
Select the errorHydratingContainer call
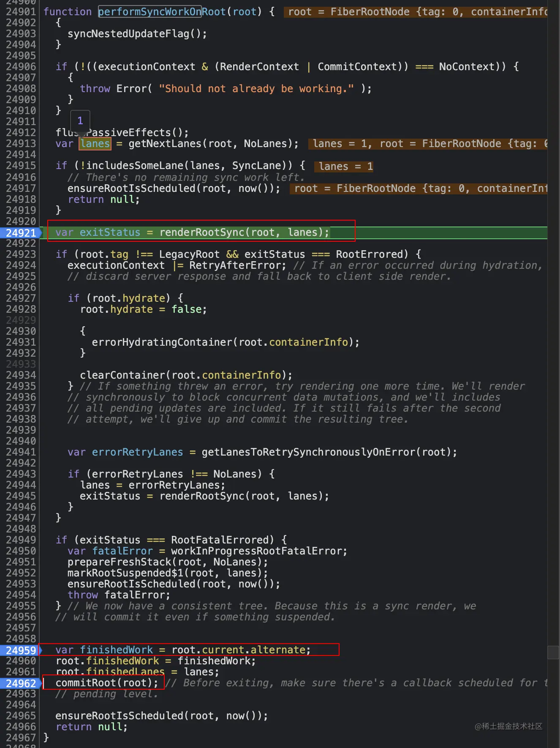click(162, 342)
